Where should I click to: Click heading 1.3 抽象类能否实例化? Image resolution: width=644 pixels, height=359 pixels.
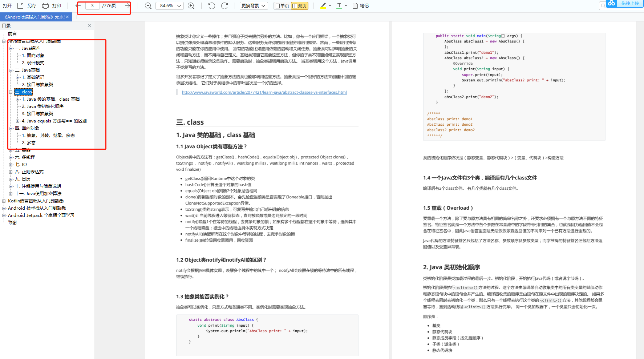202,297
